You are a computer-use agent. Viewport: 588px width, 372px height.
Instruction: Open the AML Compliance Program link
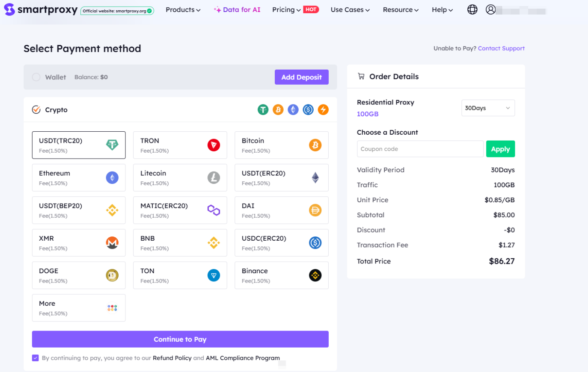pyautogui.click(x=243, y=358)
